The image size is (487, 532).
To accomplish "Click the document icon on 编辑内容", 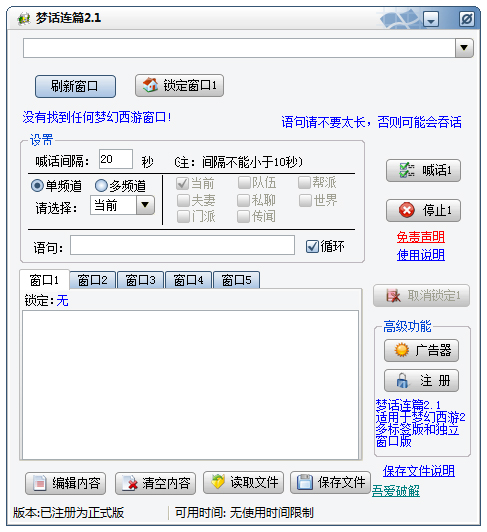I will click(40, 483).
